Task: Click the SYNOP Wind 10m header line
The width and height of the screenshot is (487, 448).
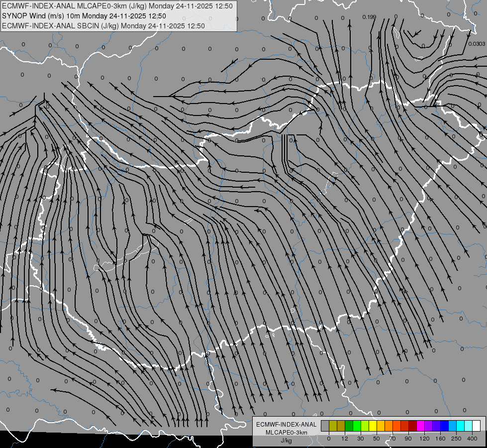Action: [84, 16]
